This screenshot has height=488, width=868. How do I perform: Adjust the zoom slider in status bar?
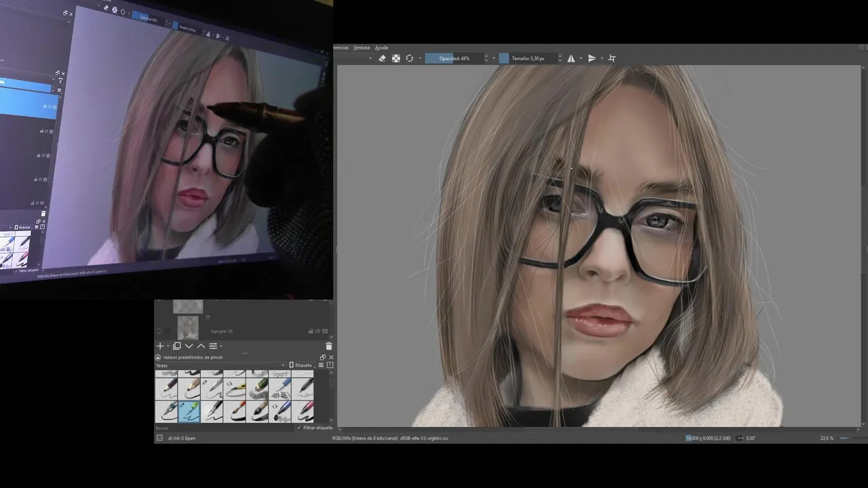(x=853, y=438)
